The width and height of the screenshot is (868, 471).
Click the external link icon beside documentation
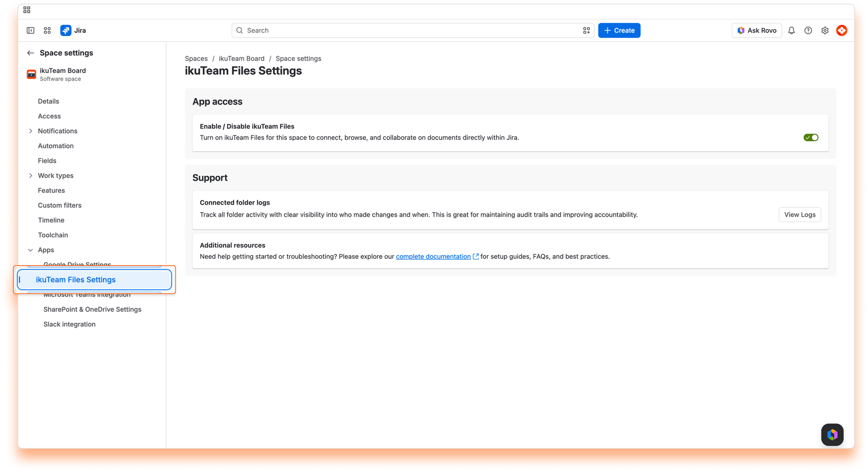(x=476, y=257)
